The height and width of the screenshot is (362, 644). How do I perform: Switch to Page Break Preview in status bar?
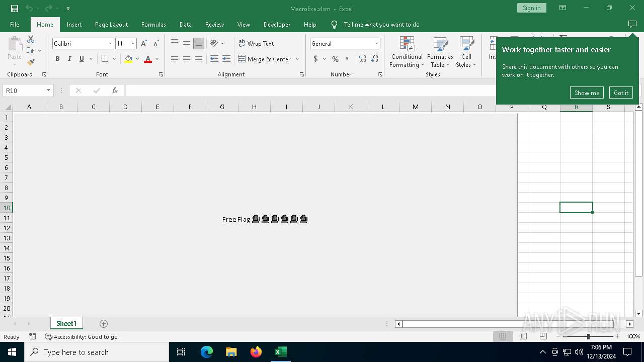tap(543, 336)
